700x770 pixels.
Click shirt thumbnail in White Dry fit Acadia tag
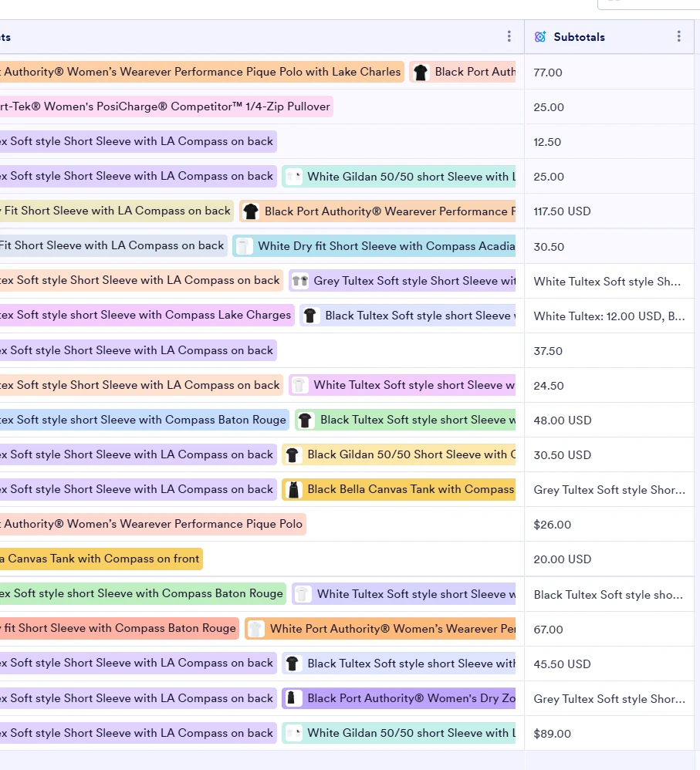244,247
